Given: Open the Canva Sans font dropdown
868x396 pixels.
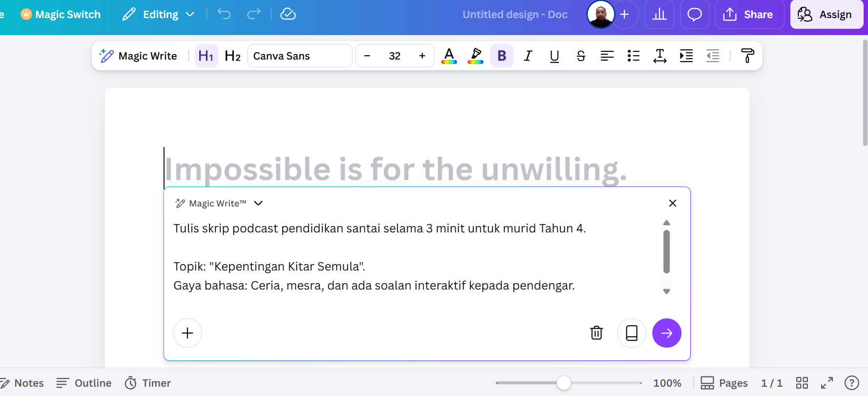Looking at the screenshot, I should (299, 56).
